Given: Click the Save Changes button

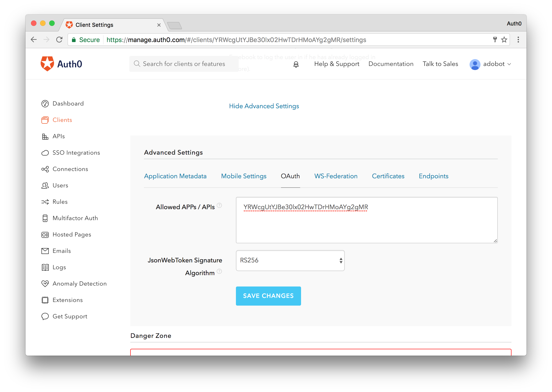Looking at the screenshot, I should [x=268, y=296].
